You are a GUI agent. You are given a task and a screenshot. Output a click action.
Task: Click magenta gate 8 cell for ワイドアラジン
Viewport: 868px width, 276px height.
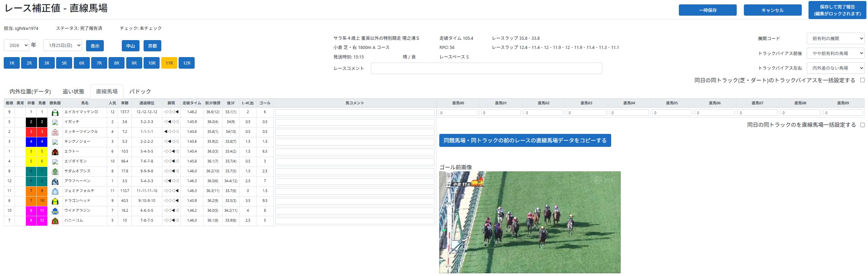point(31,211)
